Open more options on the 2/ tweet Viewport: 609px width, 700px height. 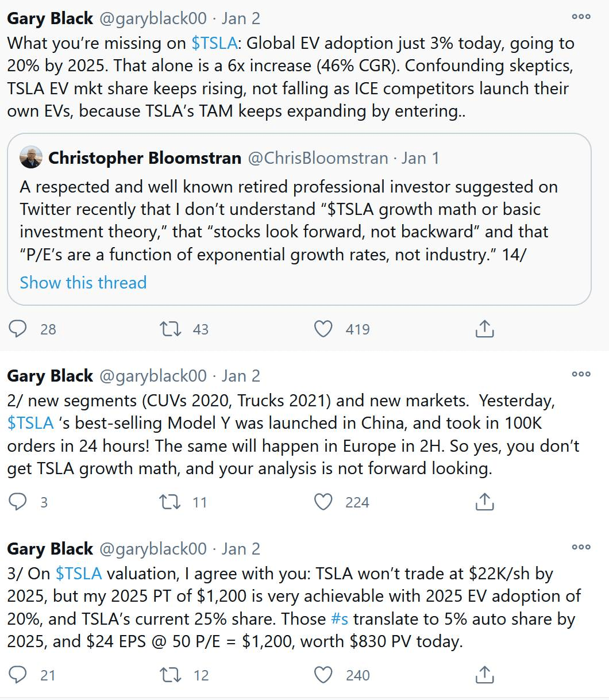[581, 374]
